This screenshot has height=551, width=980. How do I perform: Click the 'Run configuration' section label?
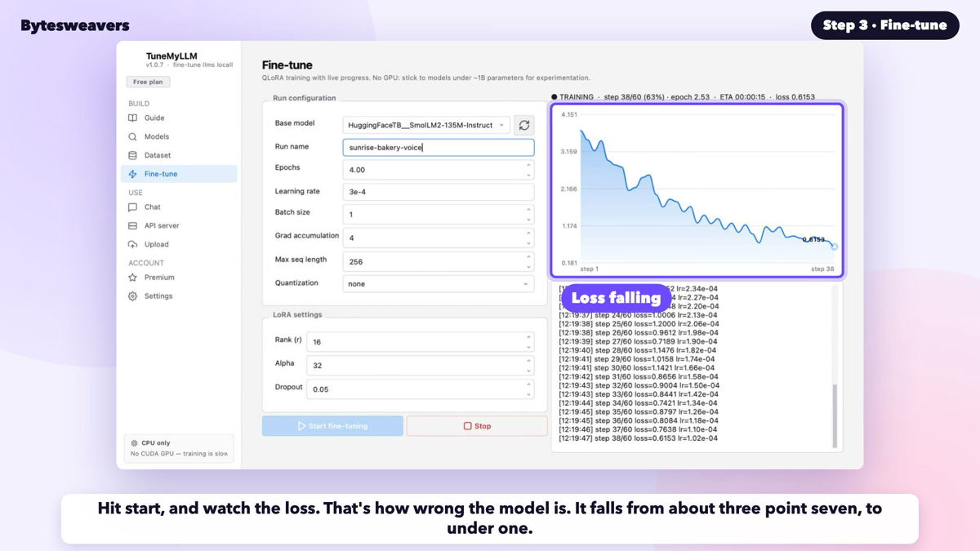(x=304, y=98)
